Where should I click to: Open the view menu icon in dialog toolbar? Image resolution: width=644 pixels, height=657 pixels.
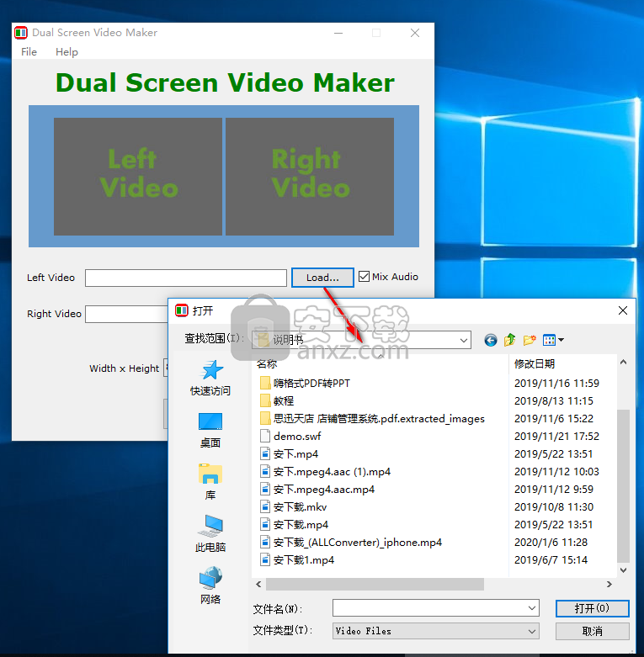click(x=553, y=340)
